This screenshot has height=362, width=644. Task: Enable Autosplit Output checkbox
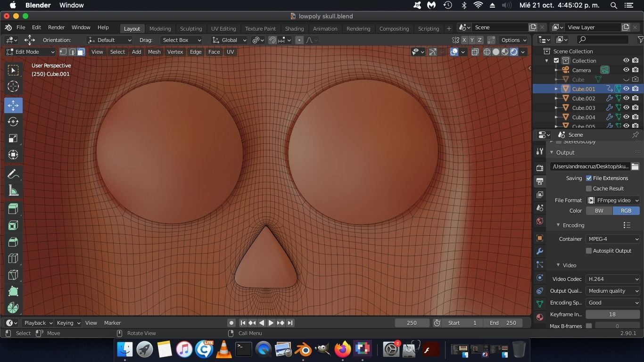(589, 251)
